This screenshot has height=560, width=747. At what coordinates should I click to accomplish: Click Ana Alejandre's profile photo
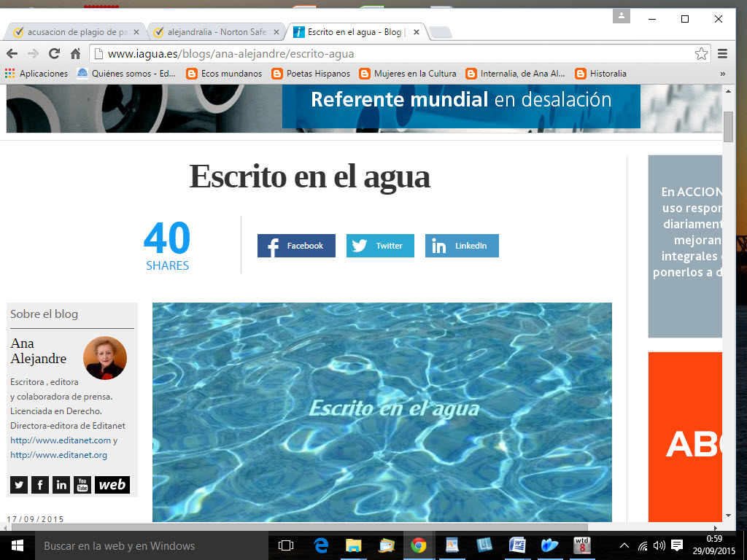[x=105, y=357]
